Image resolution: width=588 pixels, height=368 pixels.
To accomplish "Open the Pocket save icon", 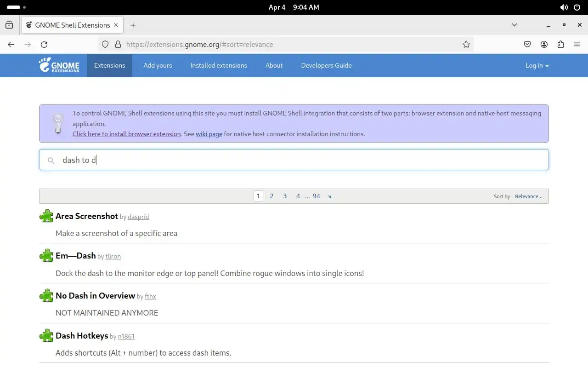I will click(527, 45).
